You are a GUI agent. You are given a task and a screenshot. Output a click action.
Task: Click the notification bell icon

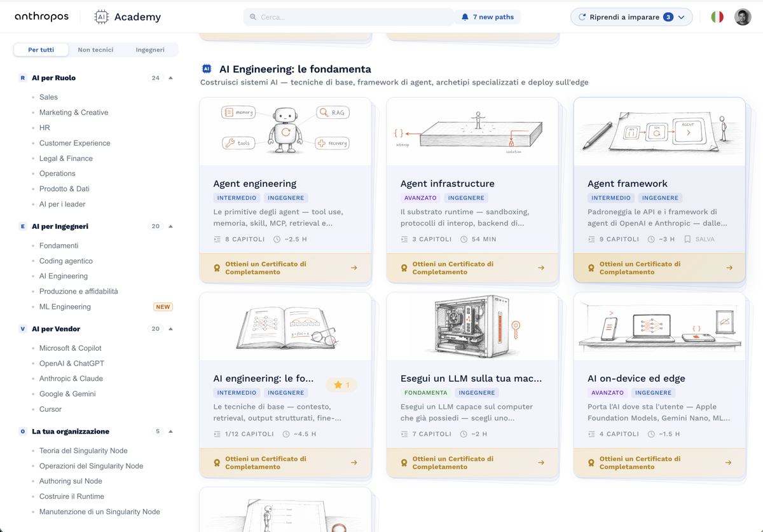465,17
